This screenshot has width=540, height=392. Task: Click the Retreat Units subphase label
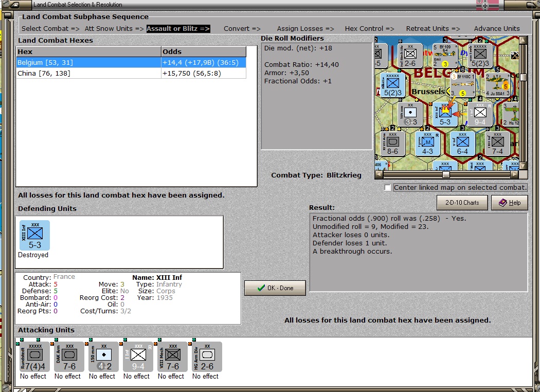433,29
